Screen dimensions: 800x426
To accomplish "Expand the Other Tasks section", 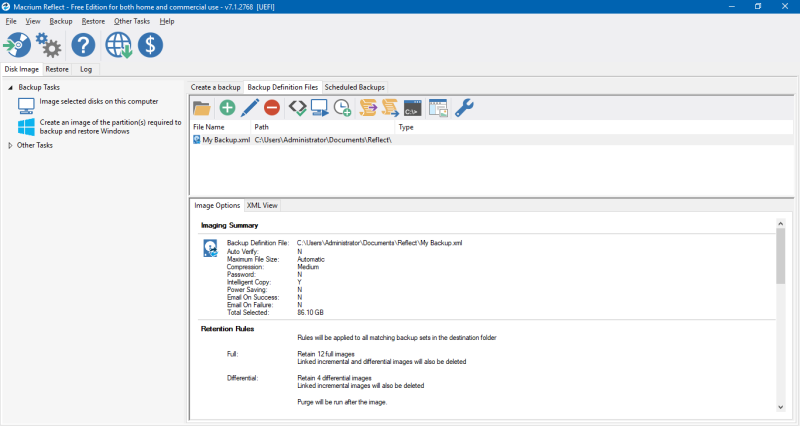I will [11, 145].
